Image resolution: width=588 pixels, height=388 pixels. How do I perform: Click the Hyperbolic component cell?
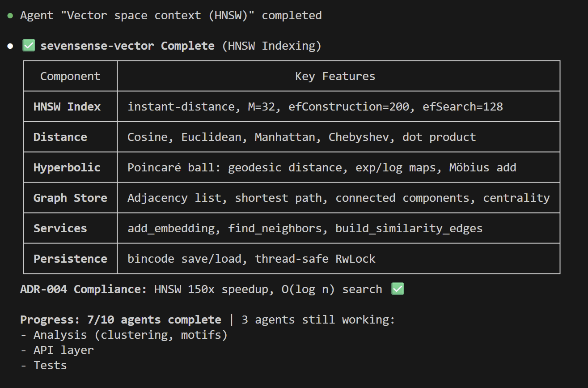[67, 167]
